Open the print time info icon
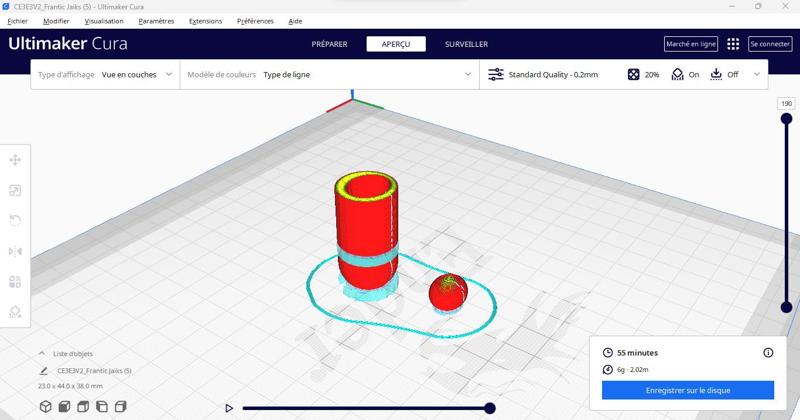This screenshot has height=420, width=800. click(768, 353)
